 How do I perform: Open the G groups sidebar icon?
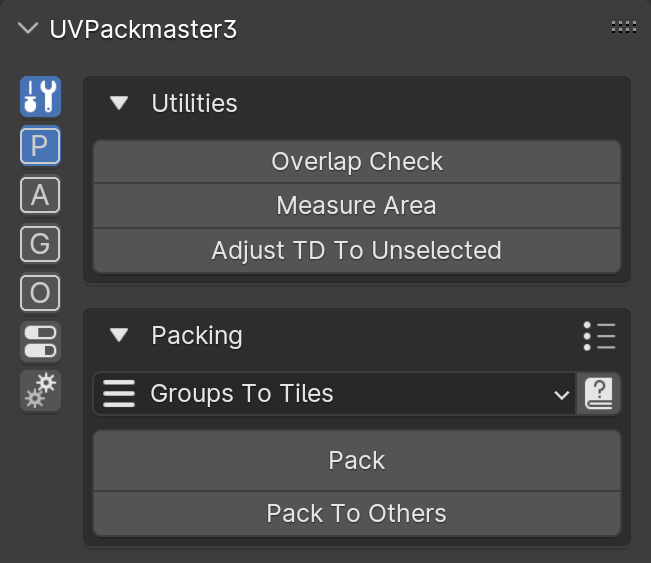pos(40,244)
